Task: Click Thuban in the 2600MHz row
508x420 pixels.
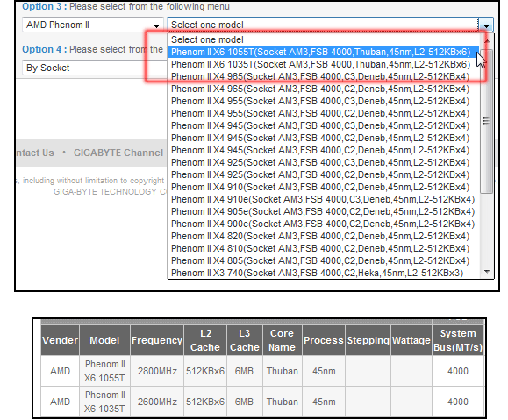Action: (283, 402)
